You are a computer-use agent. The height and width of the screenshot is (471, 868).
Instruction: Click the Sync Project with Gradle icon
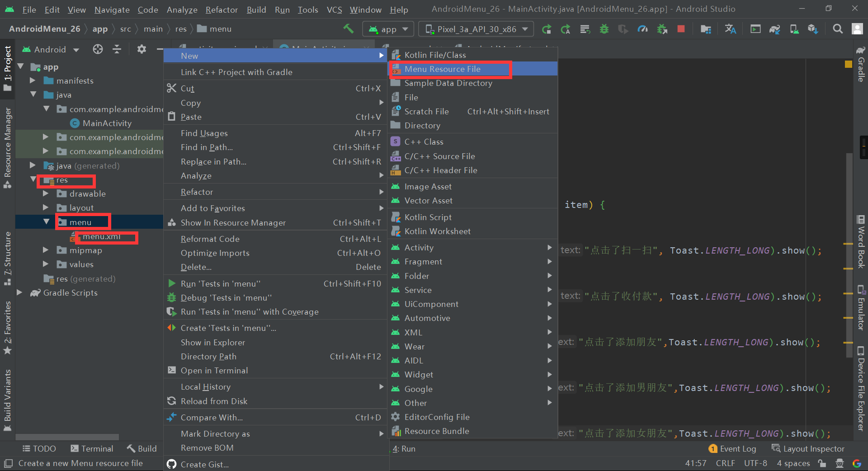click(775, 29)
